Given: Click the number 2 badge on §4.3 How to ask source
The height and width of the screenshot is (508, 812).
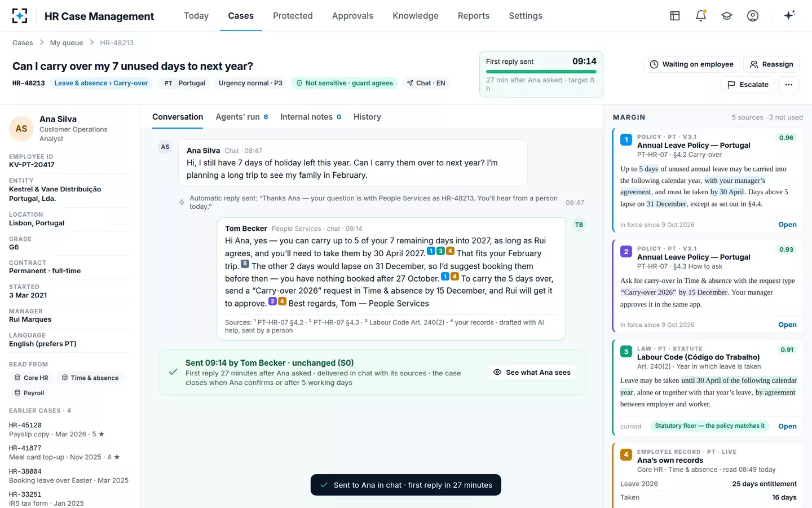Looking at the screenshot, I should (626, 252).
